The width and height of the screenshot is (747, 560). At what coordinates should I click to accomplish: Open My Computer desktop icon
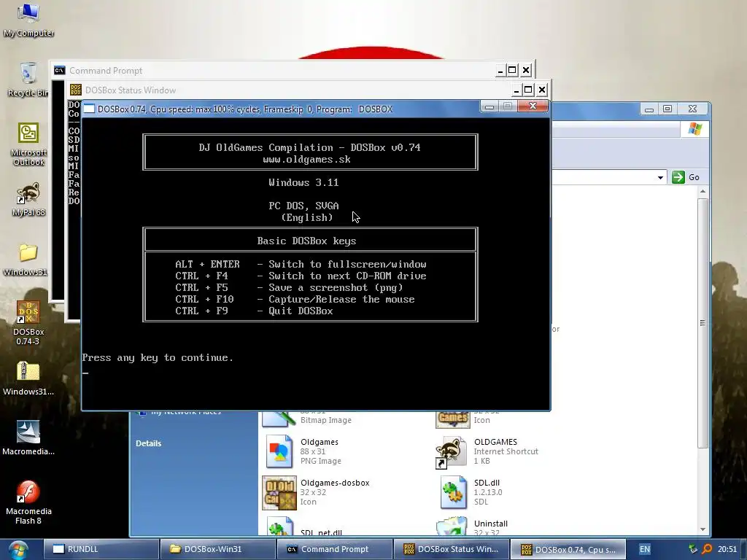28,19
